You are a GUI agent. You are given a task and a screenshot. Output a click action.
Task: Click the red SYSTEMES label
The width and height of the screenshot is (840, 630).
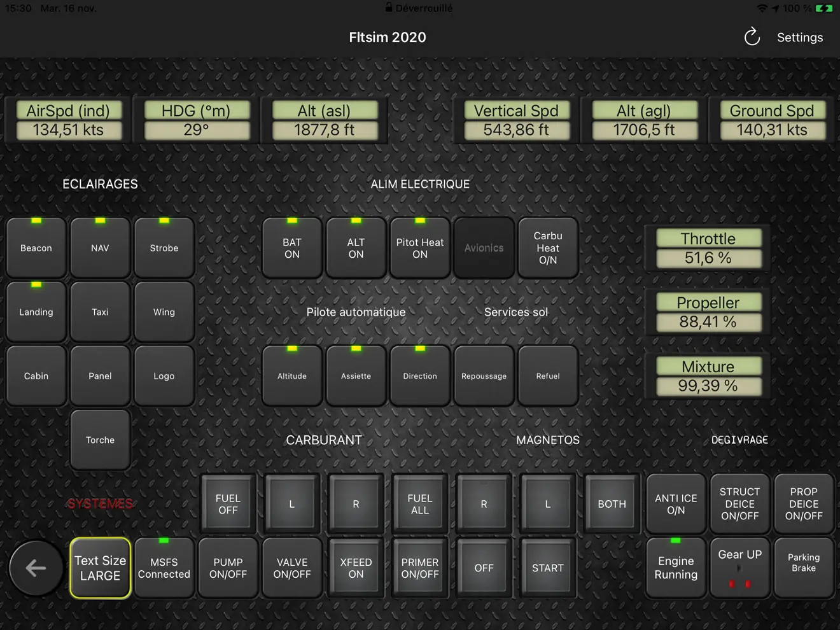pos(101,504)
